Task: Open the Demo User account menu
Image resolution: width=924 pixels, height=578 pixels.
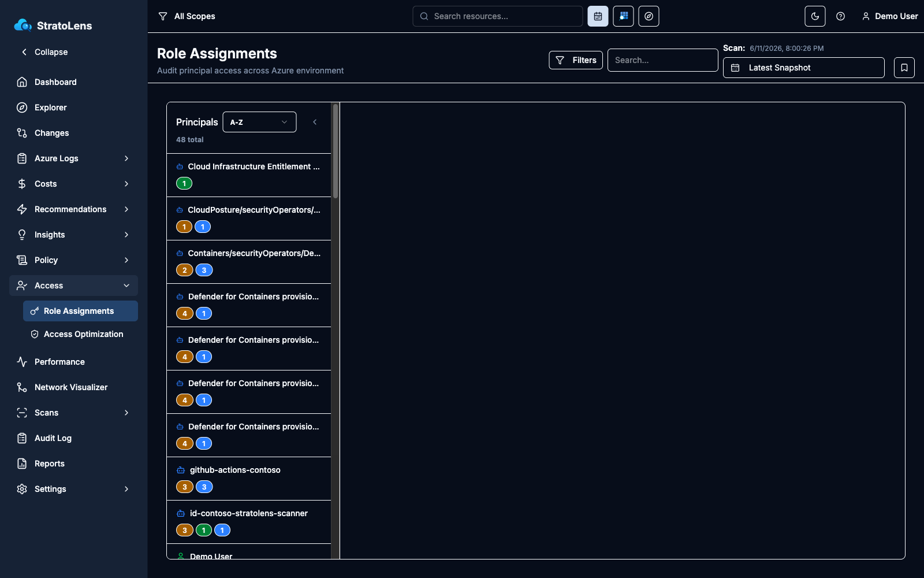Action: [890, 16]
